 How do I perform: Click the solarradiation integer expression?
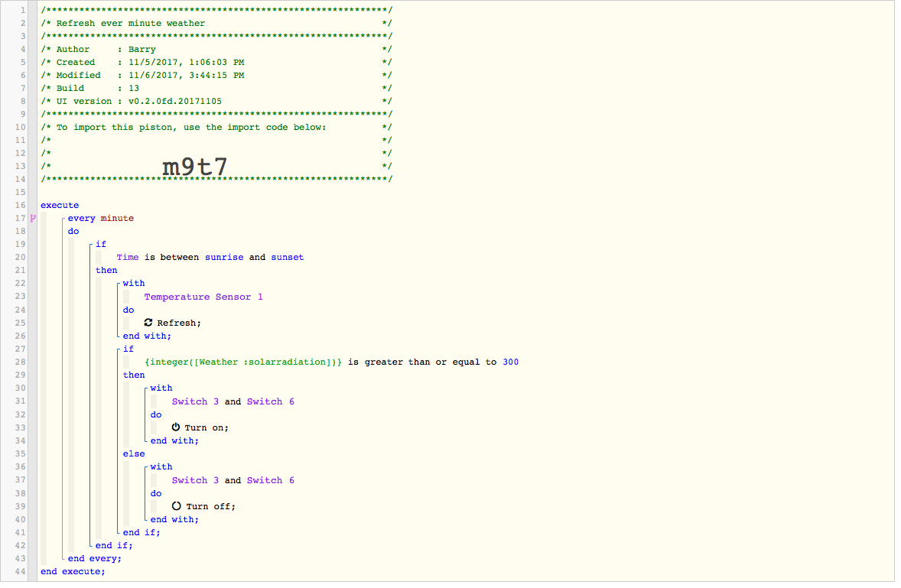[242, 362]
